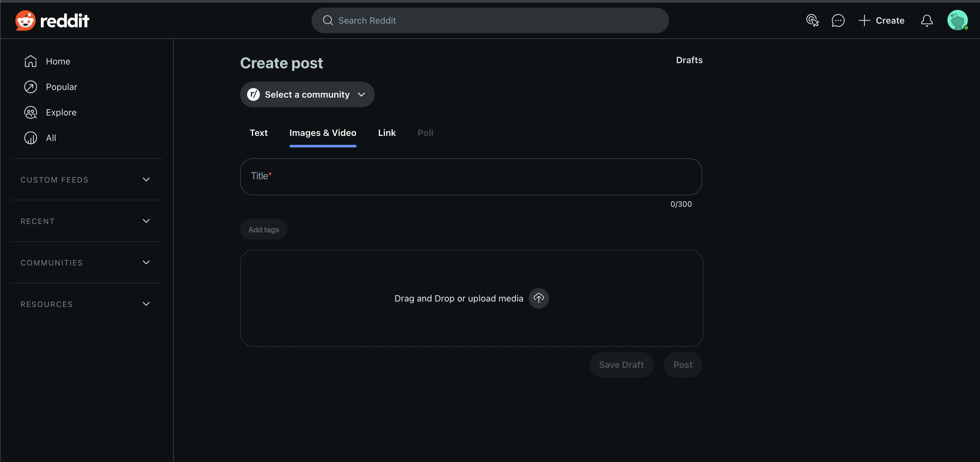Click the Reddit Snoo logo icon
Screen dimensions: 980x462
25,20
